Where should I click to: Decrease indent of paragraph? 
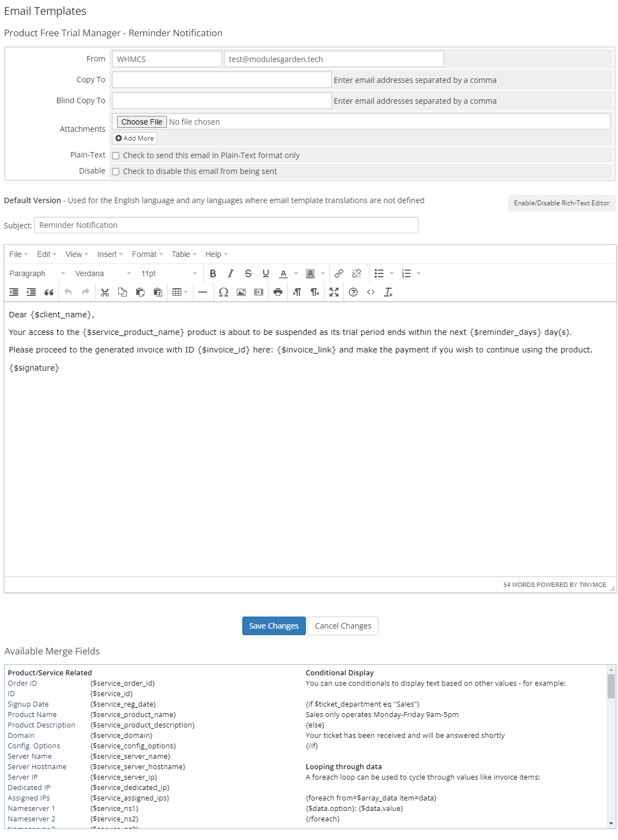(14, 292)
